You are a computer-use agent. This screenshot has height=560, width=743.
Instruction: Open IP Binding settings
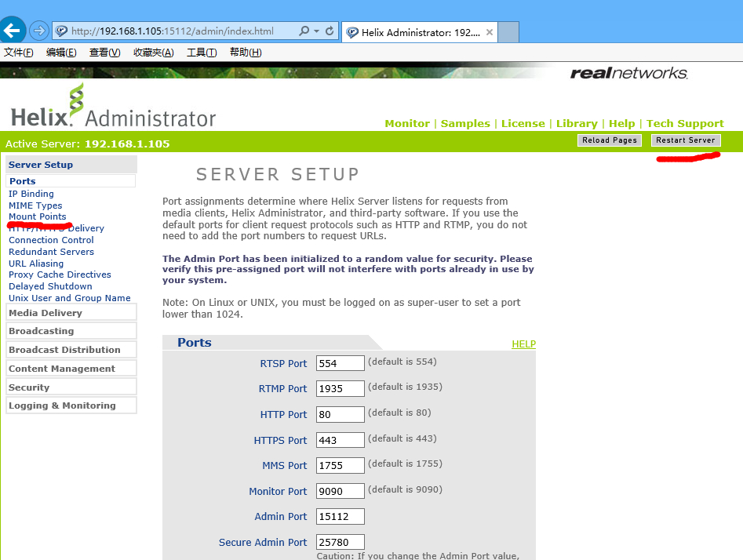point(31,194)
